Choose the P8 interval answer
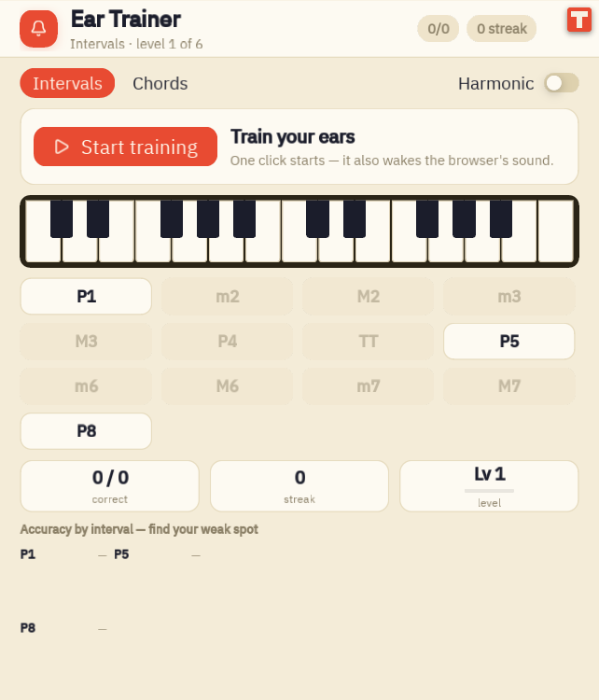The width and height of the screenshot is (599, 700). [86, 431]
